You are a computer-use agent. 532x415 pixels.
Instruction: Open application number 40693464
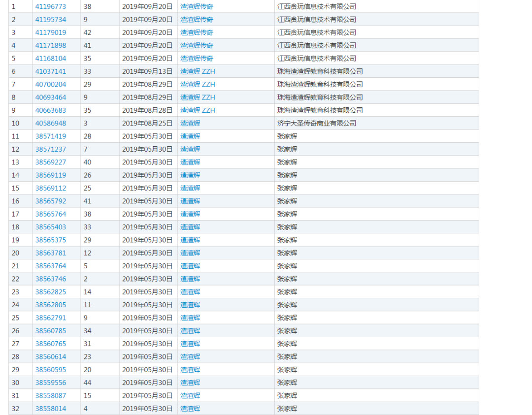tap(51, 97)
